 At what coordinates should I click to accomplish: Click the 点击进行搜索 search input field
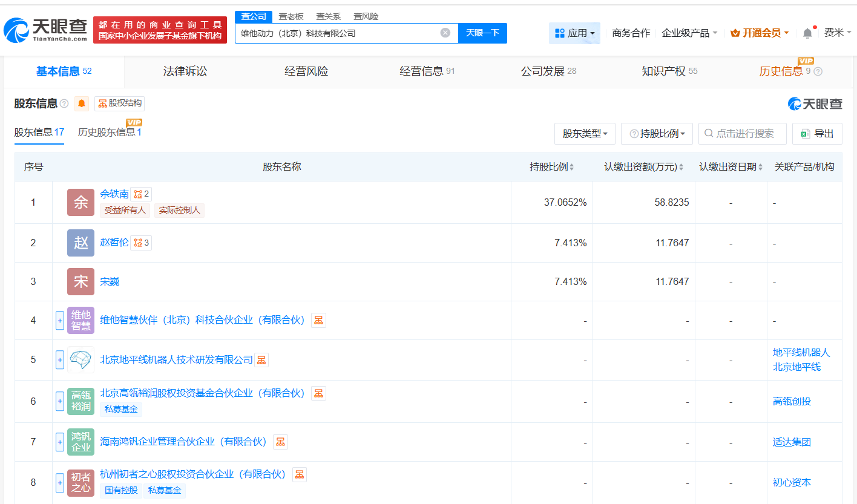pos(743,133)
